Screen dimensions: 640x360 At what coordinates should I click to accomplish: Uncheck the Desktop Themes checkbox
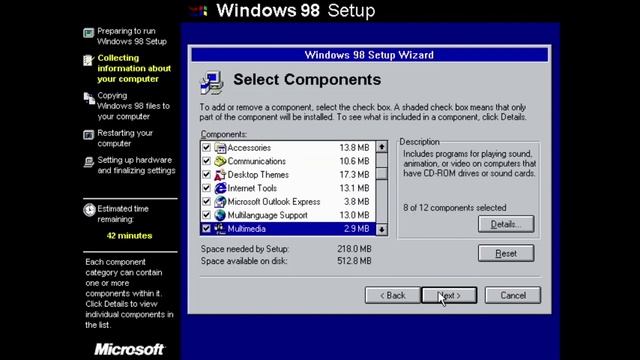(207, 175)
